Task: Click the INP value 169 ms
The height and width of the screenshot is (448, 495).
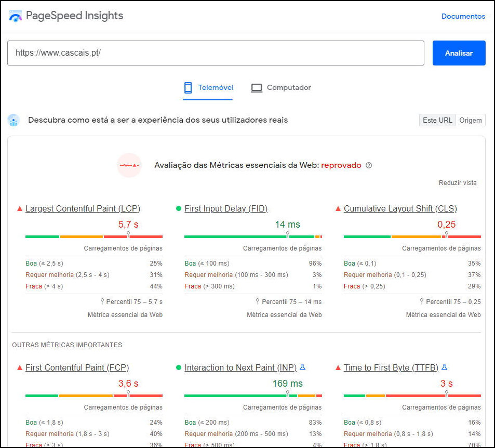Action: tap(287, 383)
